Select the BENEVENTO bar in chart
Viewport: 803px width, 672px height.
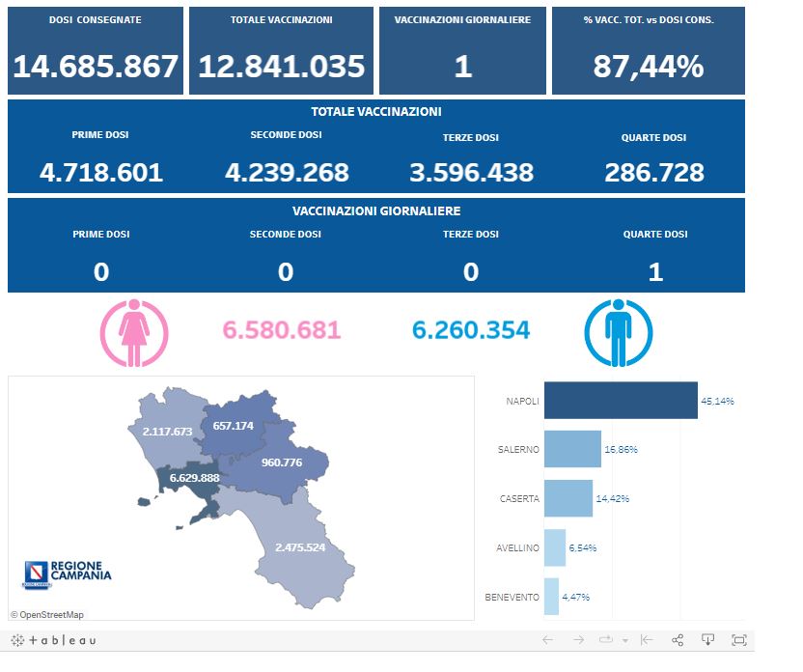pos(551,597)
